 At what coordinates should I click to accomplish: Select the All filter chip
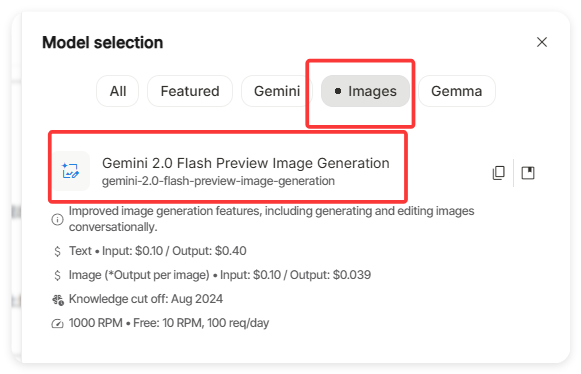[x=118, y=91]
